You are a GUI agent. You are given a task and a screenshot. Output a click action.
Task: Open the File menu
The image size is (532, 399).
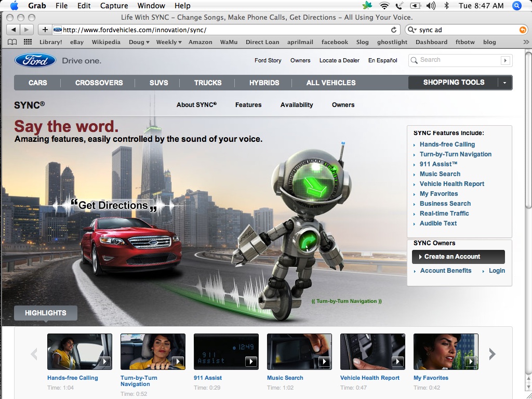tap(61, 6)
